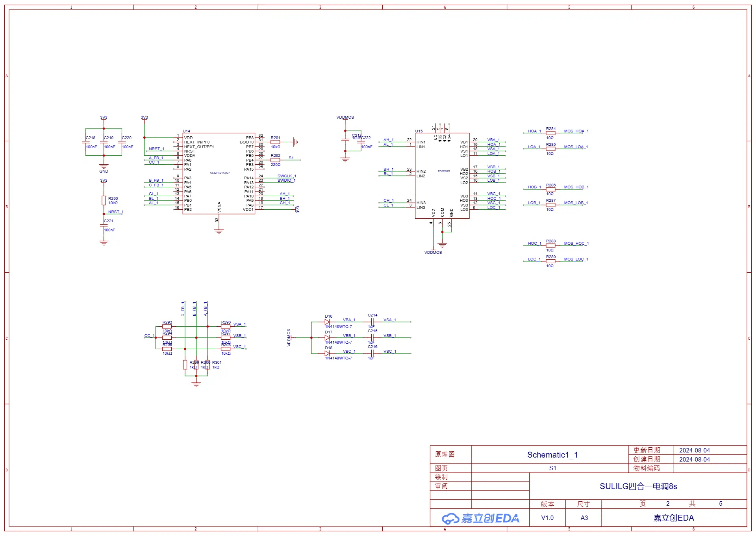
Task: Select resistor R293 symbol
Action: pos(167,326)
